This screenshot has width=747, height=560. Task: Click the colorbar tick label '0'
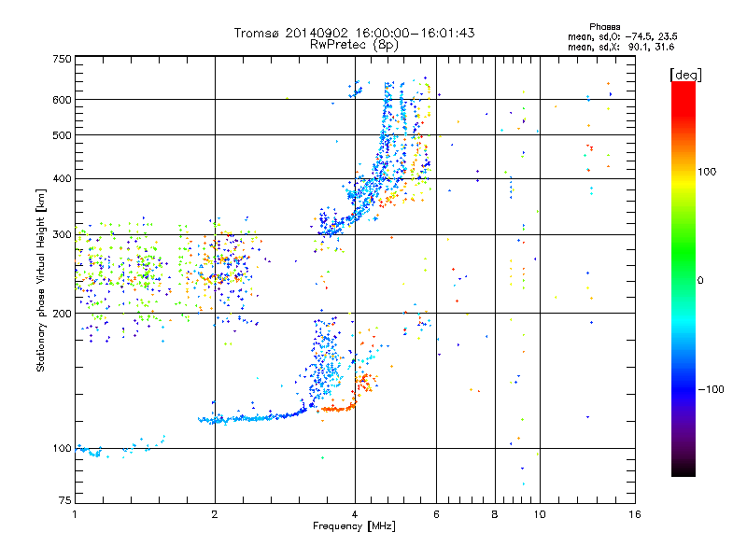[700, 280]
